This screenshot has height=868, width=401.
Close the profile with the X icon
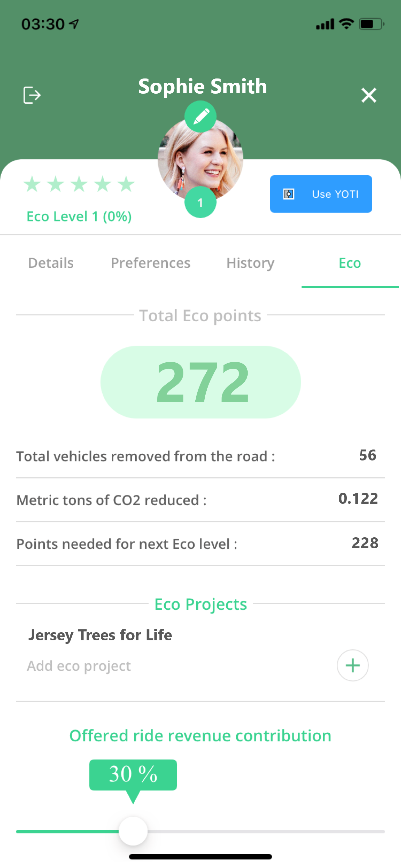tap(369, 95)
